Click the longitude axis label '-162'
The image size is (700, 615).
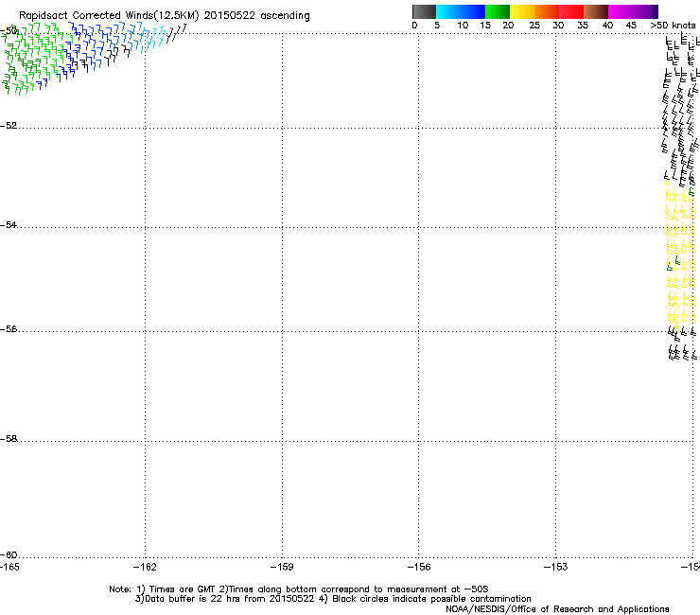point(145,567)
